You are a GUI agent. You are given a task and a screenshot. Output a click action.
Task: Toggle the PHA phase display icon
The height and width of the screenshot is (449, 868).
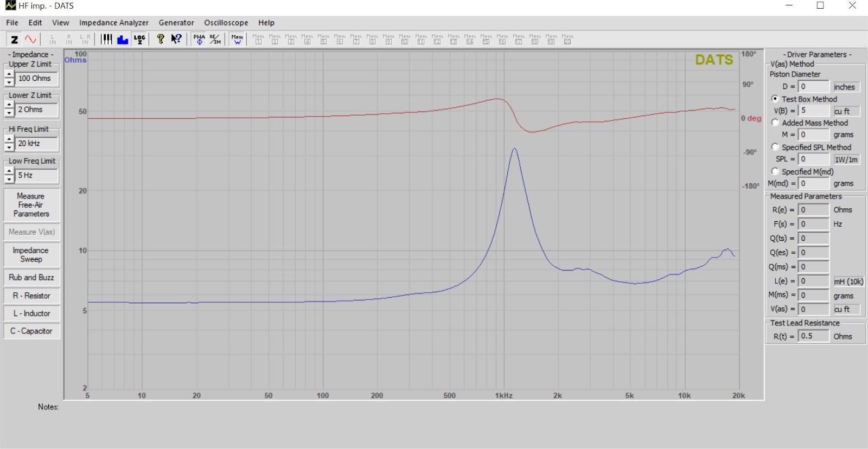[x=199, y=39]
